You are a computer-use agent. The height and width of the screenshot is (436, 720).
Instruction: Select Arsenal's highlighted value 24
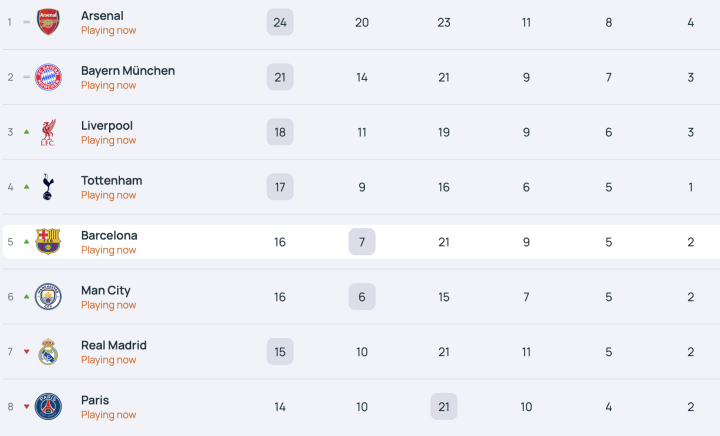click(x=280, y=22)
